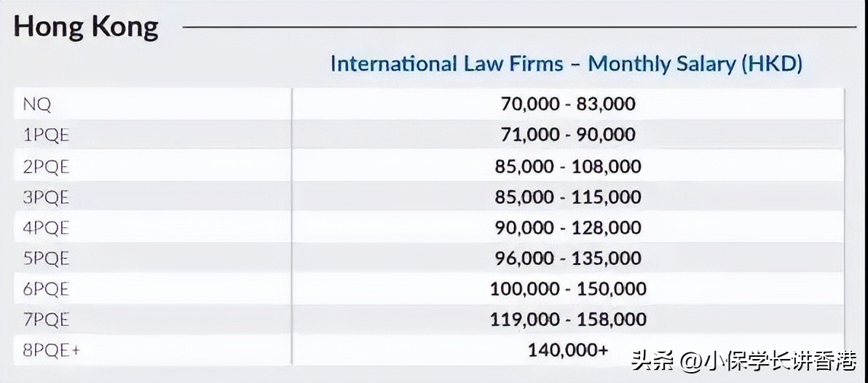Select the NQ row label
Screen dimensions: 868x383
tap(37, 104)
